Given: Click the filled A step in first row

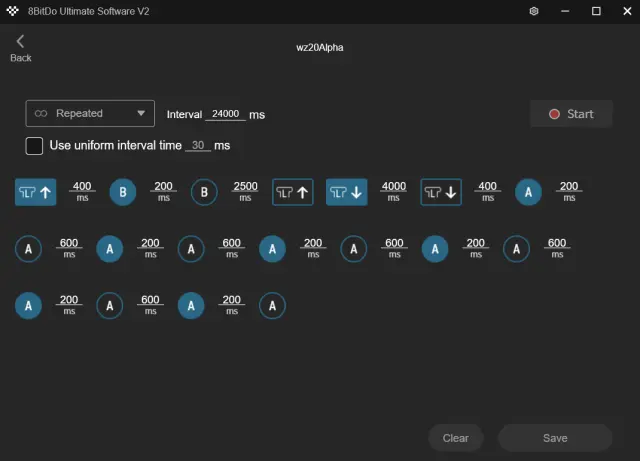Looking at the screenshot, I should 529,192.
